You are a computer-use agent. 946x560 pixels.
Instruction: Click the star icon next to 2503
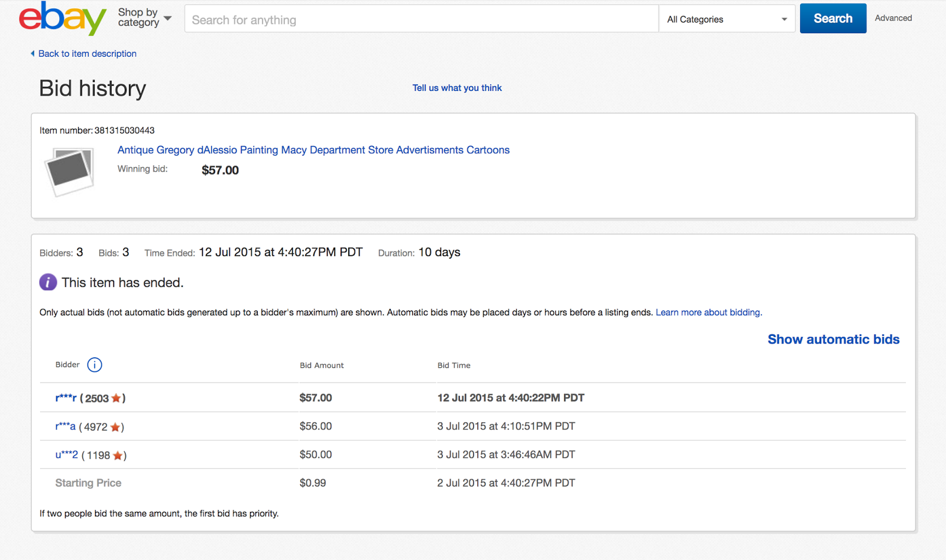tap(116, 398)
